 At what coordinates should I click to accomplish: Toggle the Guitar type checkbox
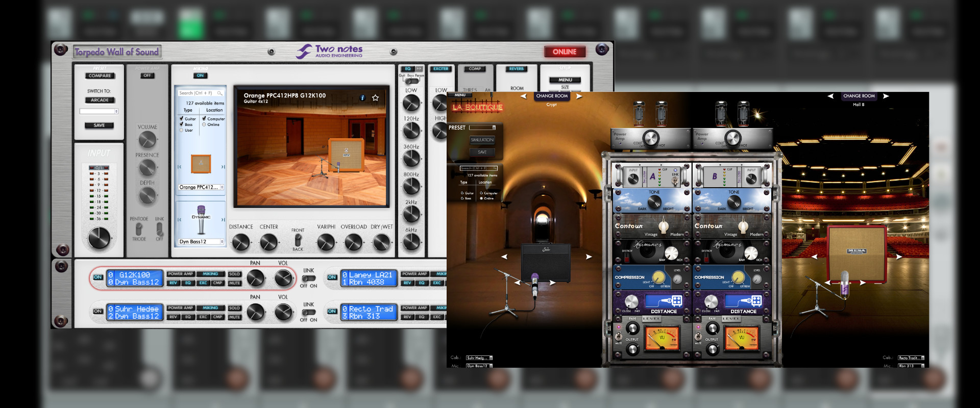pyautogui.click(x=182, y=118)
